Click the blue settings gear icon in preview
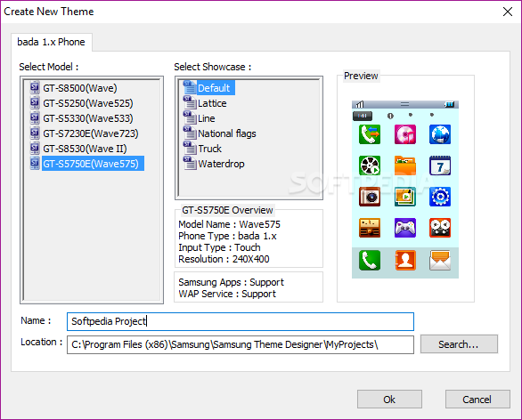The height and width of the screenshot is (420, 522). pyautogui.click(x=440, y=197)
